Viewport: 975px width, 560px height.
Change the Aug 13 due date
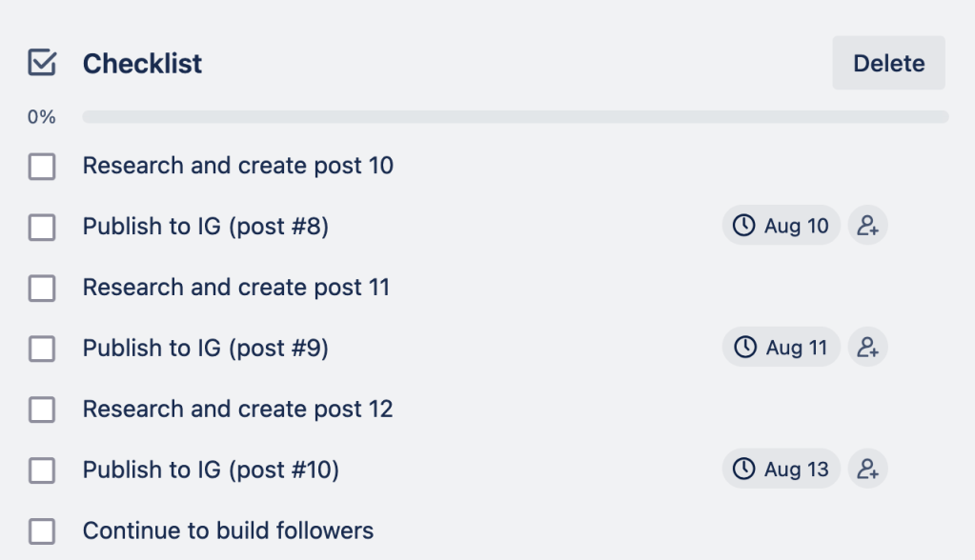(782, 470)
